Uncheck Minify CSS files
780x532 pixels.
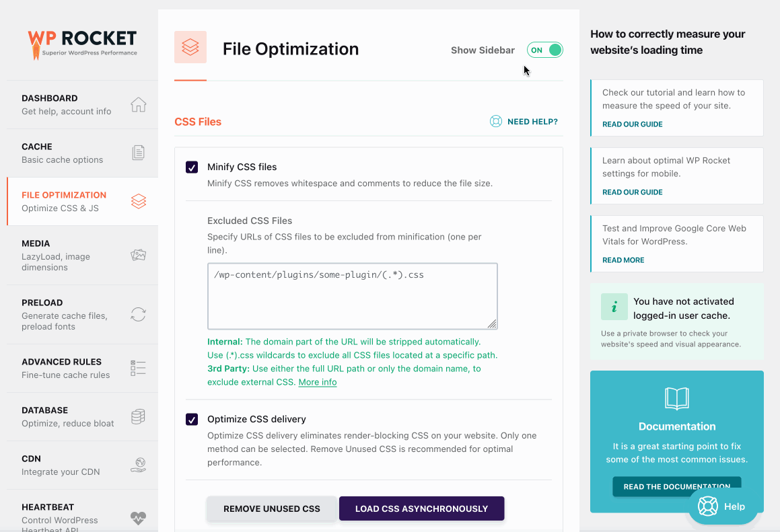click(x=192, y=167)
